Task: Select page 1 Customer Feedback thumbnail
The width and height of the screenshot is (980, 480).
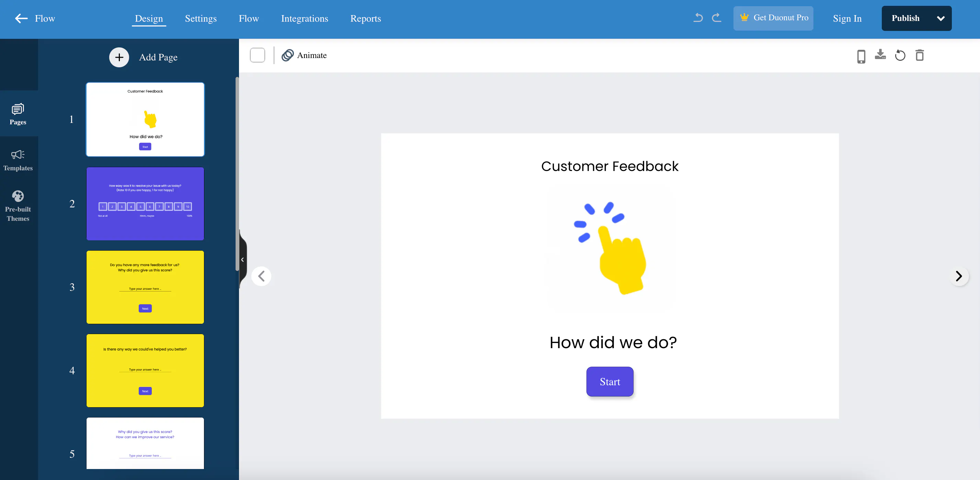Action: pyautogui.click(x=145, y=119)
